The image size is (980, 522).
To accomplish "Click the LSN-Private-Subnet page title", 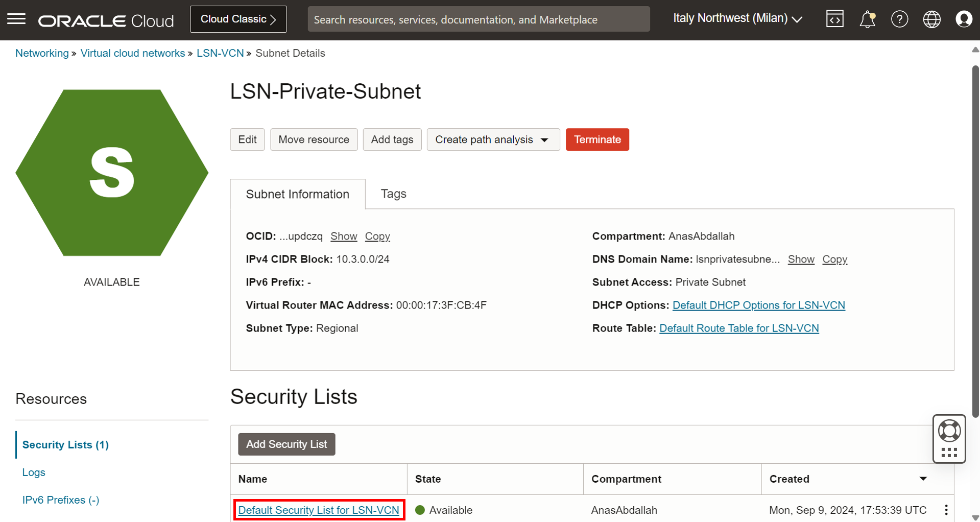I will (x=325, y=91).
